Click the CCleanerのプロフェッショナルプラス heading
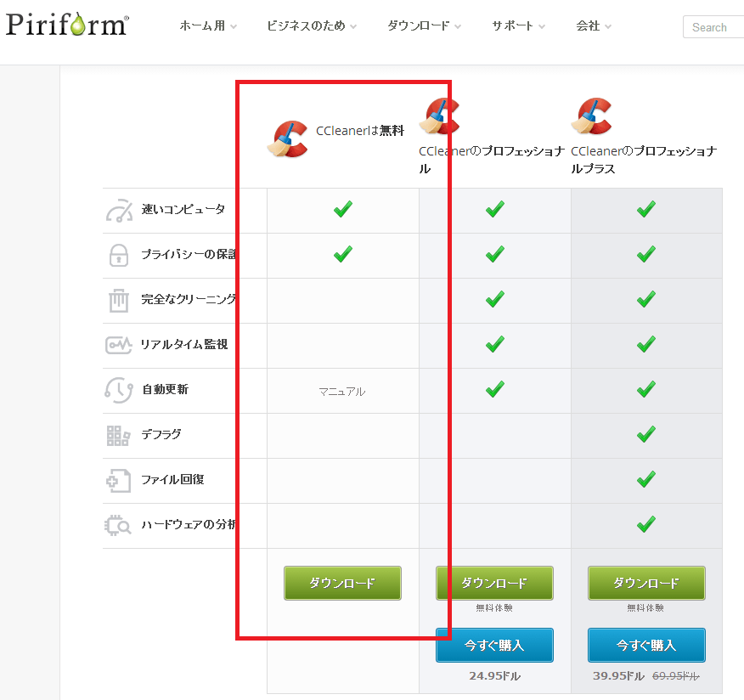 644,160
